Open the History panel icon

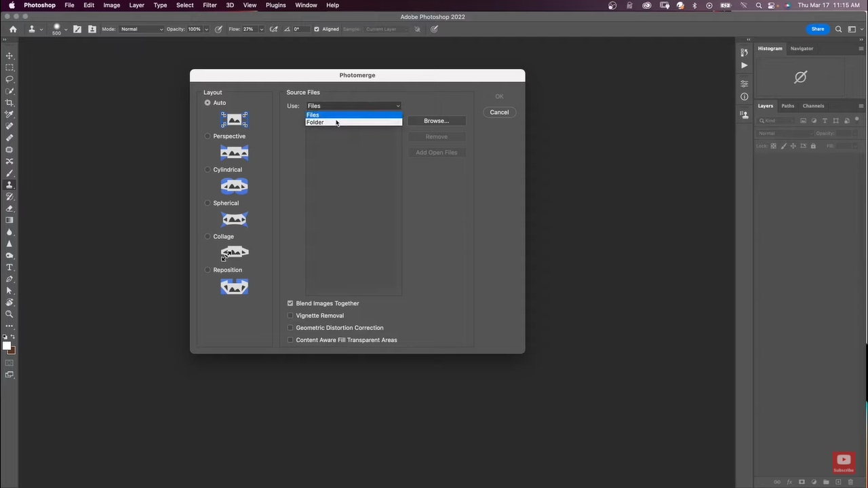(744, 52)
